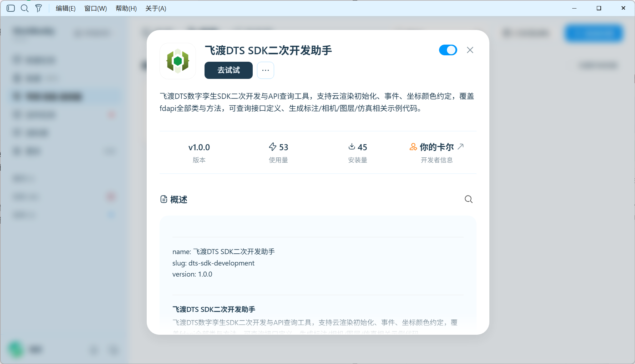
Task: Click the 去试试 button
Action: [228, 70]
